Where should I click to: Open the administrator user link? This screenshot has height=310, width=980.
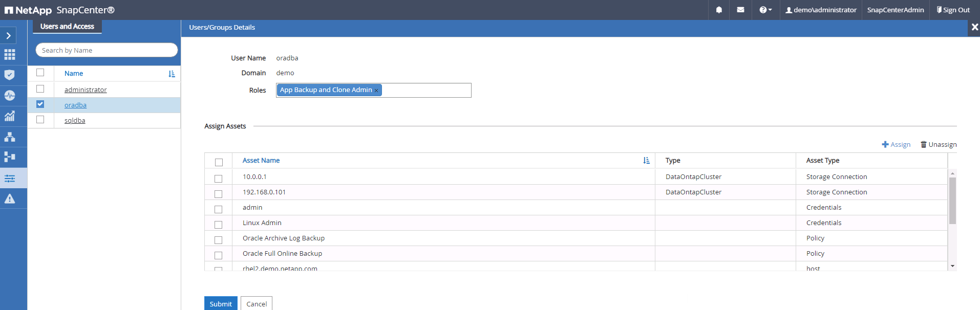point(86,90)
